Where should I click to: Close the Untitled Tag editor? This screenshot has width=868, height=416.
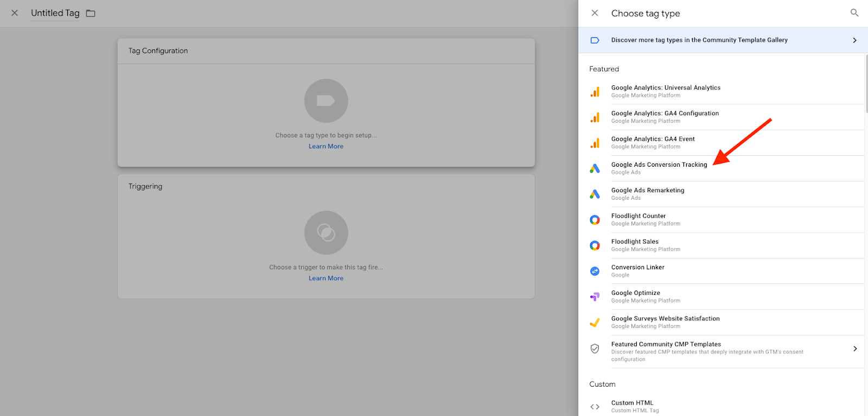[15, 13]
